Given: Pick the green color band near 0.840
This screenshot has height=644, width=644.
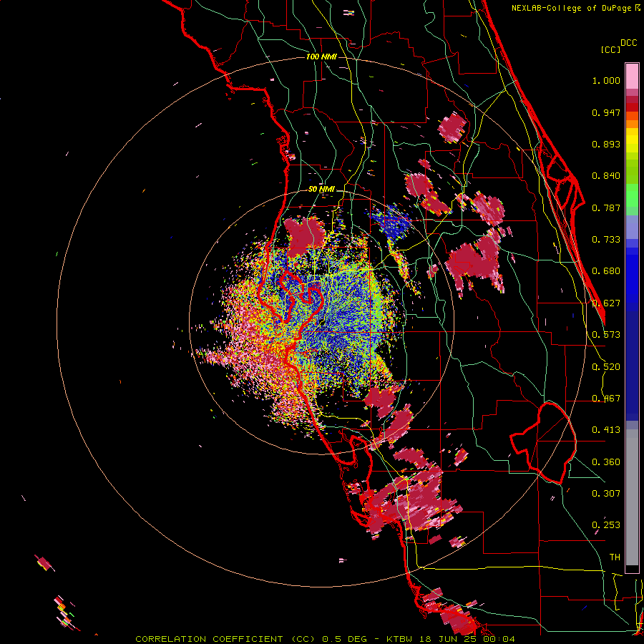Looking at the screenshot, I should (x=632, y=171).
